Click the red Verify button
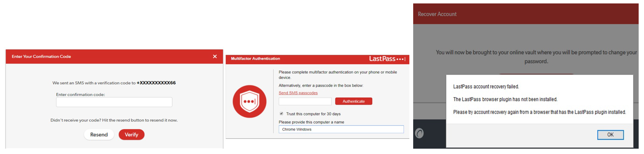The width and height of the screenshot is (644, 154). pyautogui.click(x=131, y=135)
